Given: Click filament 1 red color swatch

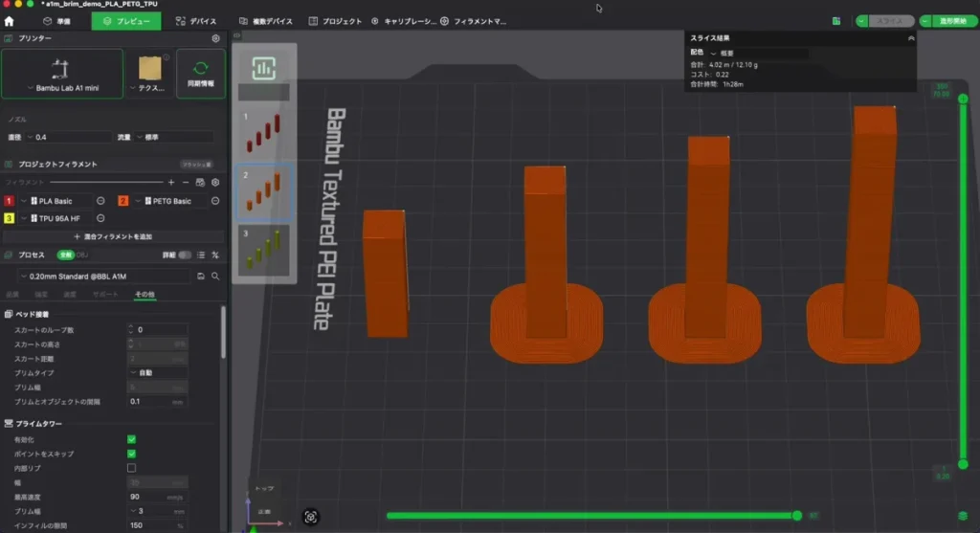Looking at the screenshot, I should tap(9, 201).
